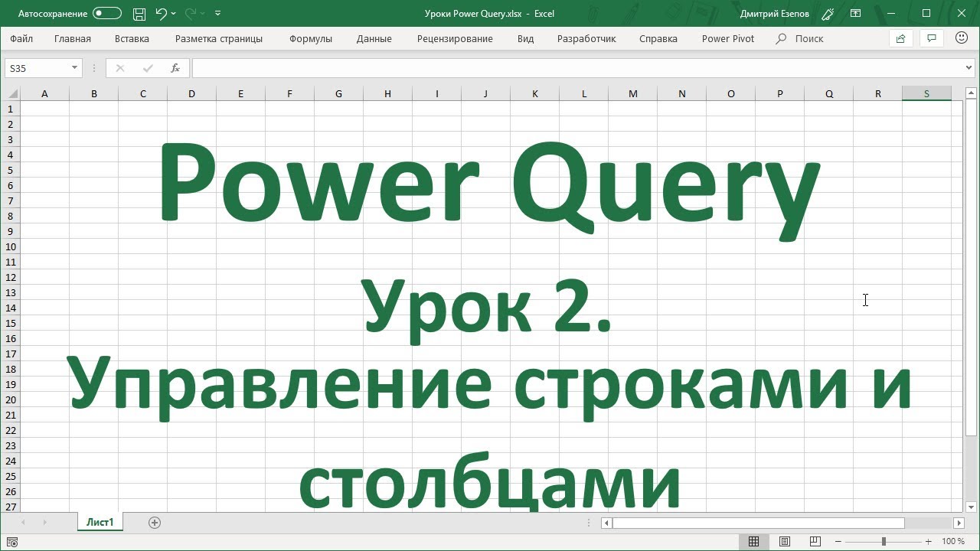Switch to Page Layout view icon
The height and width of the screenshot is (551, 980).
pyautogui.click(x=784, y=542)
